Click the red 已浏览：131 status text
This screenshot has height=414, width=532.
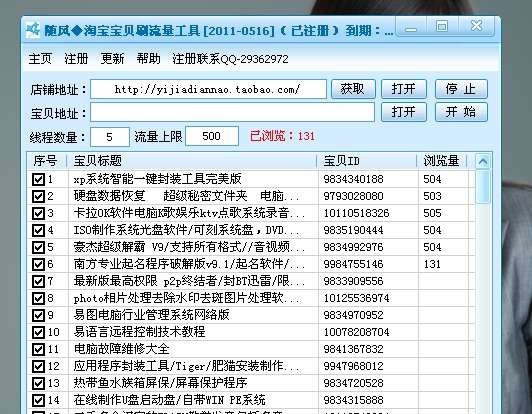tap(283, 136)
